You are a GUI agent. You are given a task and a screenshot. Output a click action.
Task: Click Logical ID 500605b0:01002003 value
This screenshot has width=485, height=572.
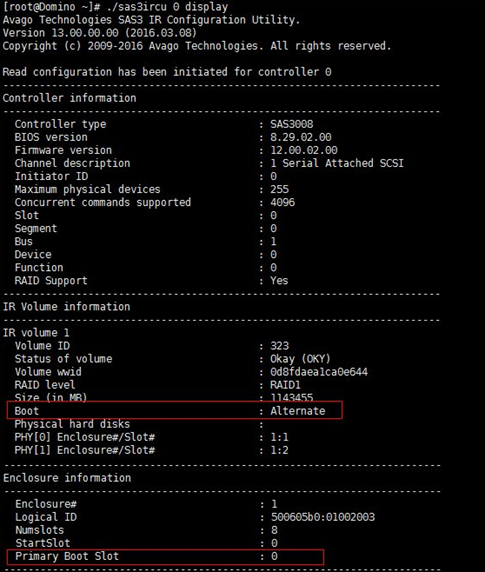(323, 517)
